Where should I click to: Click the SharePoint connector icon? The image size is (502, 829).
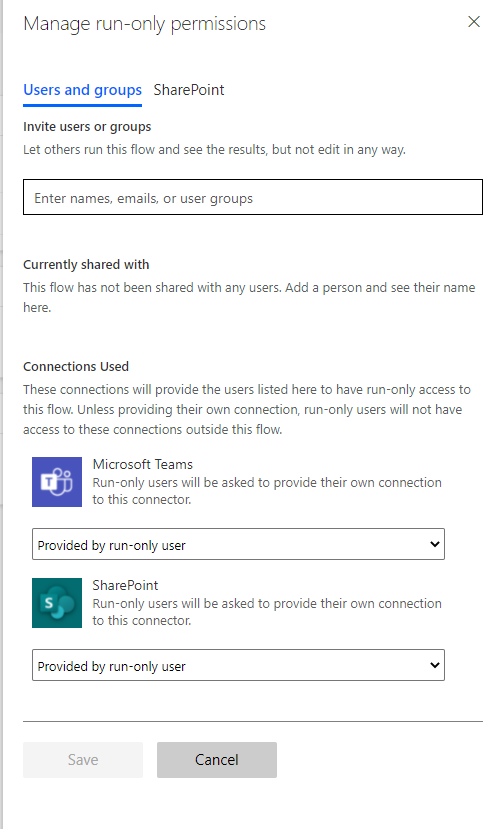pos(57,603)
